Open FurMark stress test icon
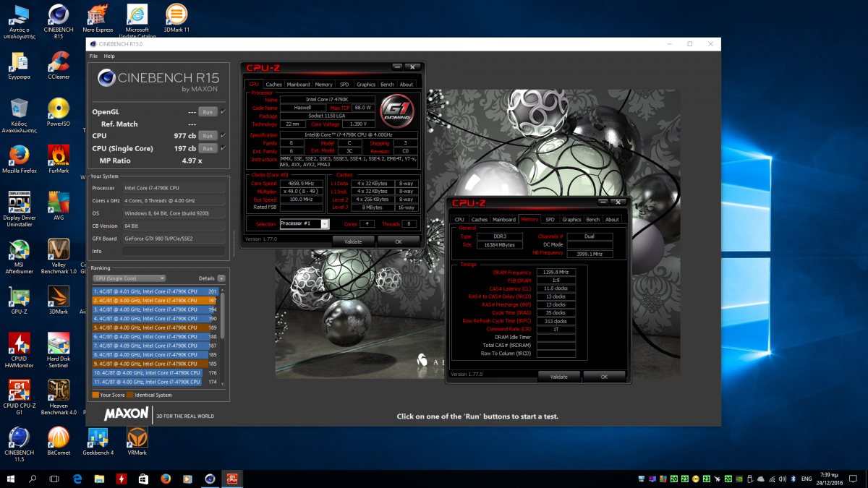 [x=58, y=159]
